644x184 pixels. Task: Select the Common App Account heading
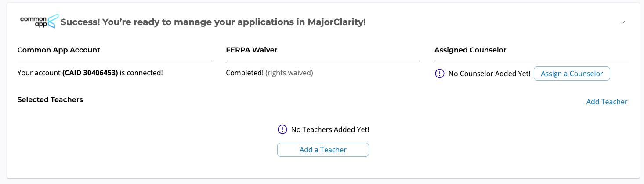(x=59, y=50)
